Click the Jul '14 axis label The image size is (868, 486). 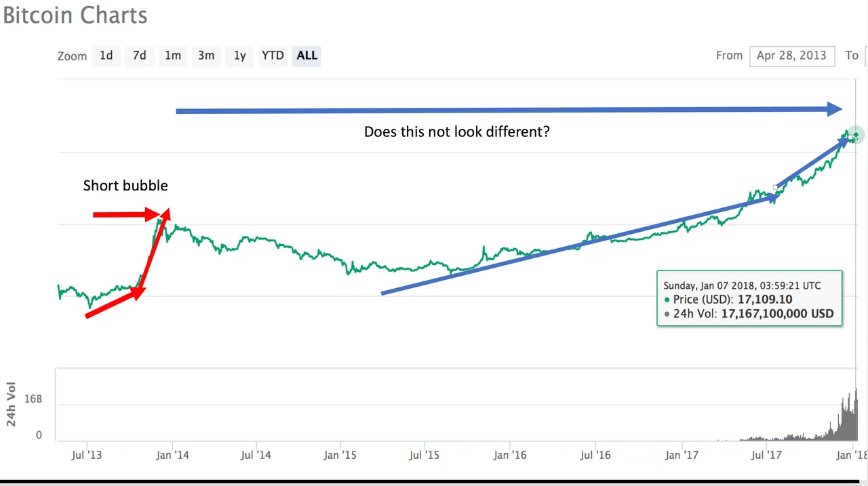pyautogui.click(x=256, y=455)
